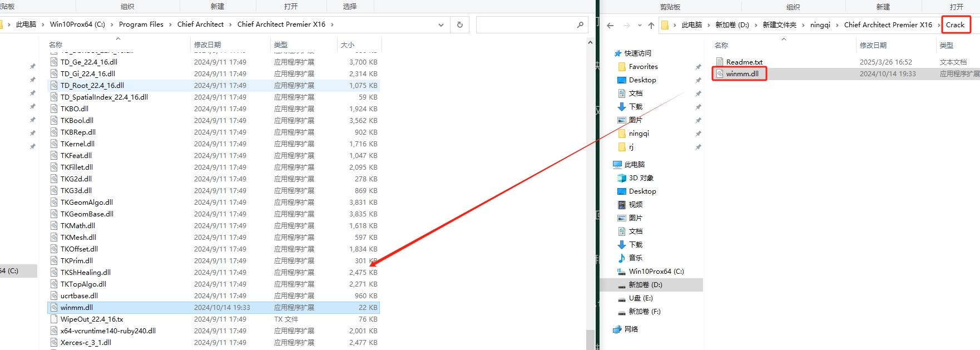This screenshot has width=980, height=350.
Task: Select Win10Prox64 (C:) drive in right window
Action: tap(651, 272)
